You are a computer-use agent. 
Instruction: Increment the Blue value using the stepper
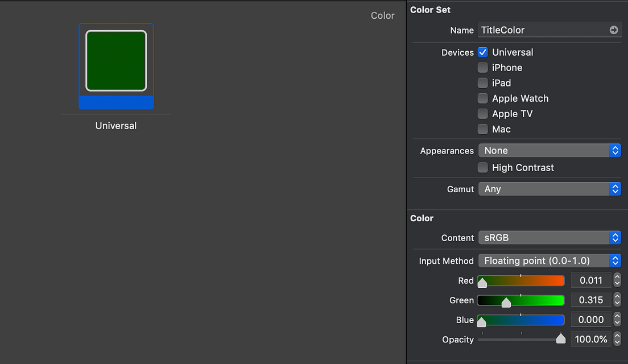[x=617, y=316]
